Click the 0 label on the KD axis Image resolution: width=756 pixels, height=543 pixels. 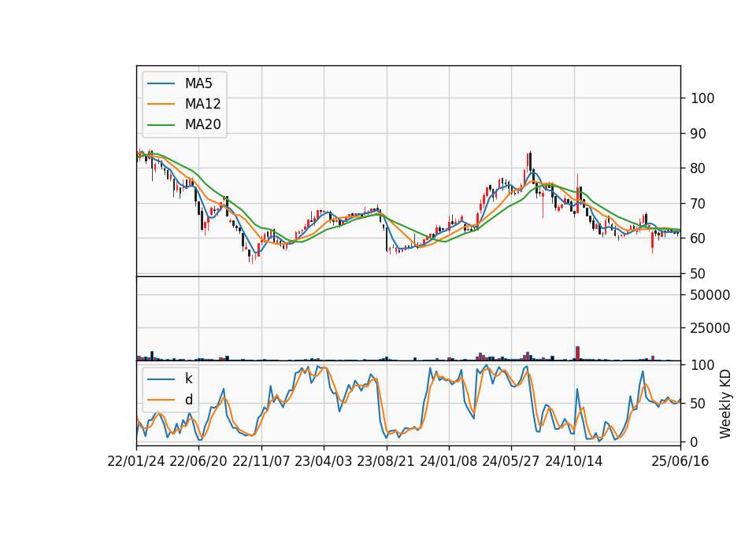pyautogui.click(x=695, y=441)
